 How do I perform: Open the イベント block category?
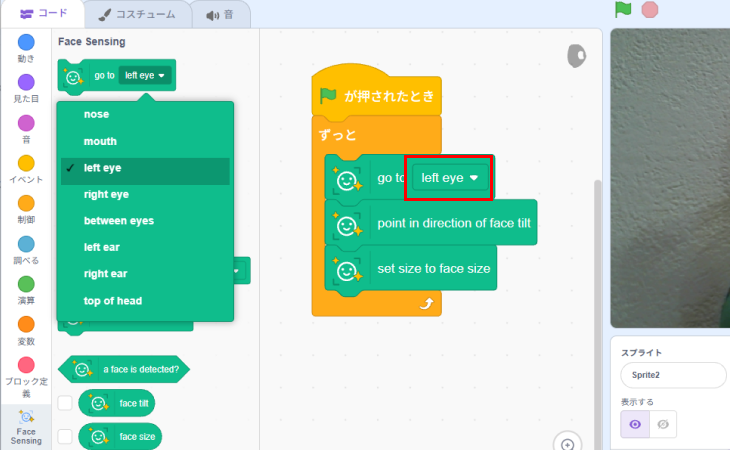pos(26,163)
